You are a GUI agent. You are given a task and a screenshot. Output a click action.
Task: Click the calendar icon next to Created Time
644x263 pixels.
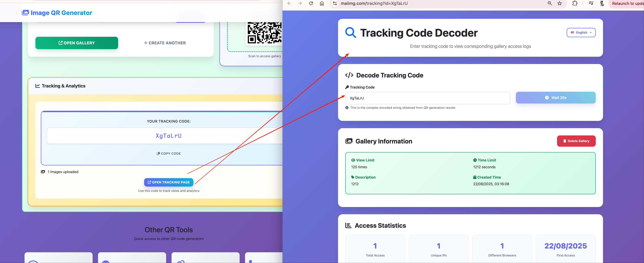(475, 177)
